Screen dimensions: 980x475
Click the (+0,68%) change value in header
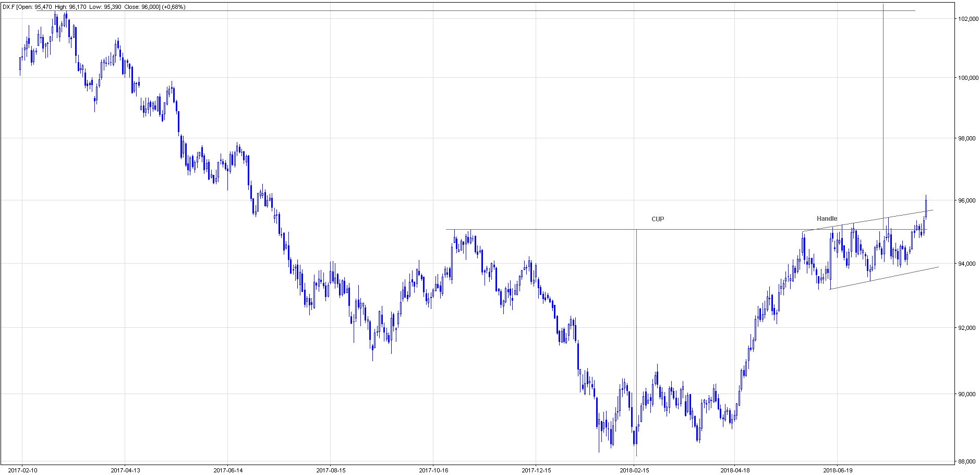click(174, 7)
